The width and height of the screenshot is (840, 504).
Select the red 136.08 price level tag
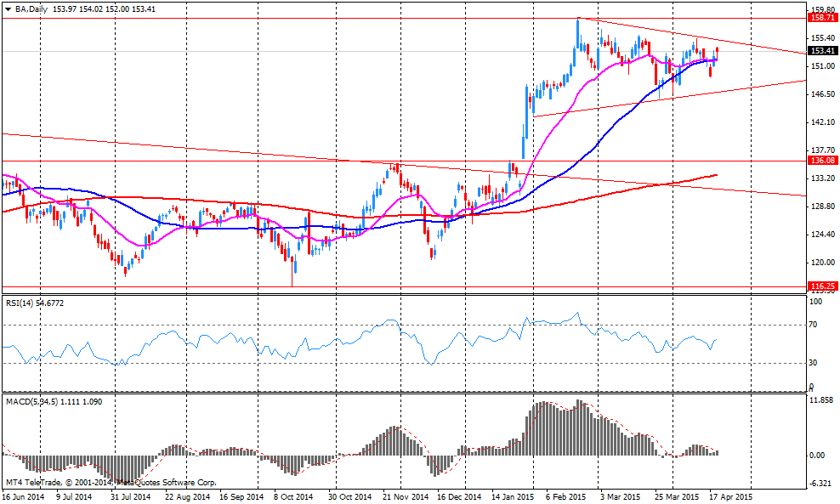click(824, 161)
